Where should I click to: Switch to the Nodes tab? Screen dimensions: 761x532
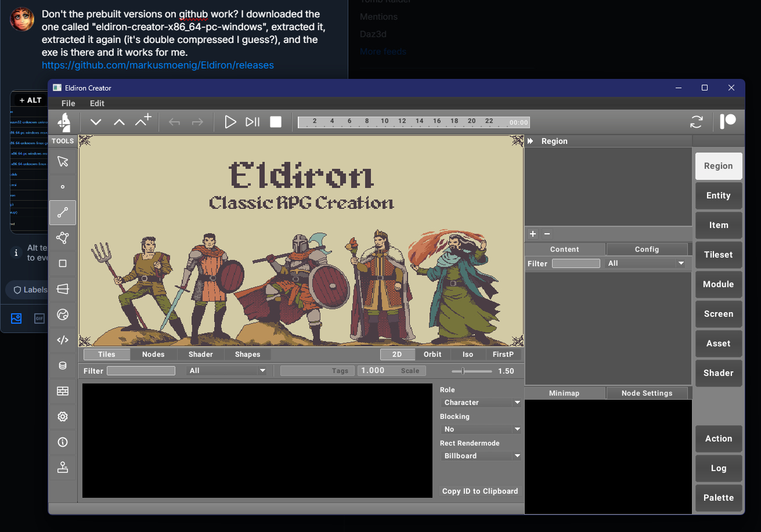(153, 354)
